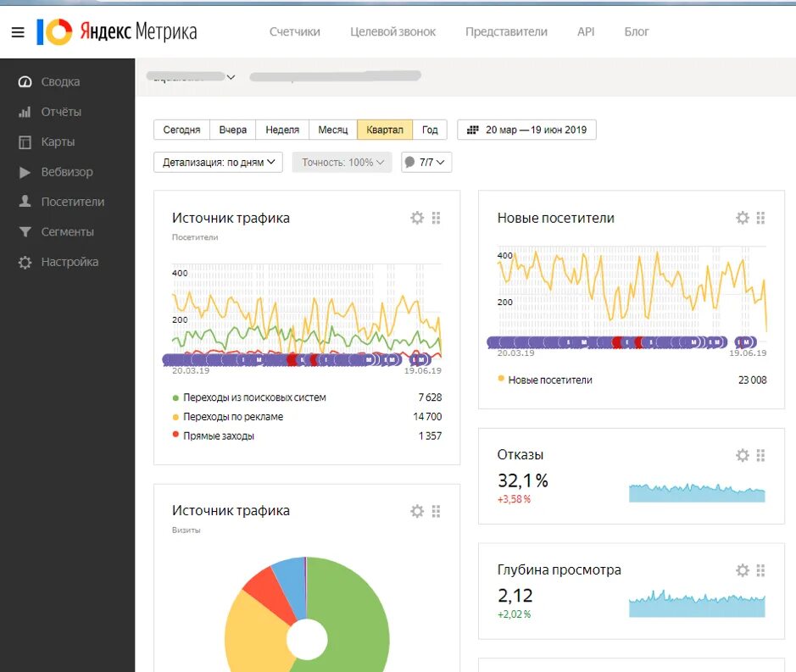Click value 14 700 for ad transitions

(x=427, y=417)
